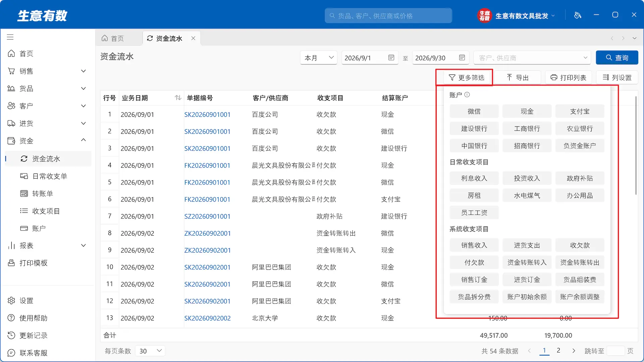
Task: Click the 导出 export button
Action: point(518,77)
